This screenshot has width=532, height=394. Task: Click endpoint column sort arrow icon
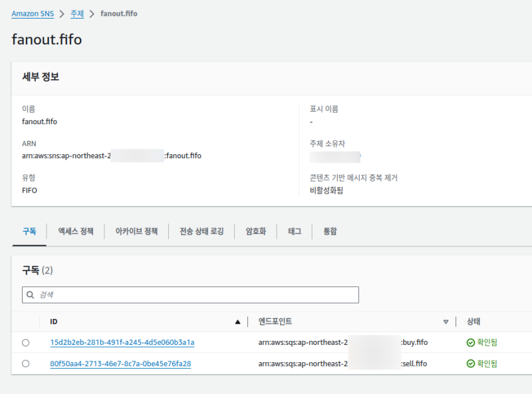[446, 322]
